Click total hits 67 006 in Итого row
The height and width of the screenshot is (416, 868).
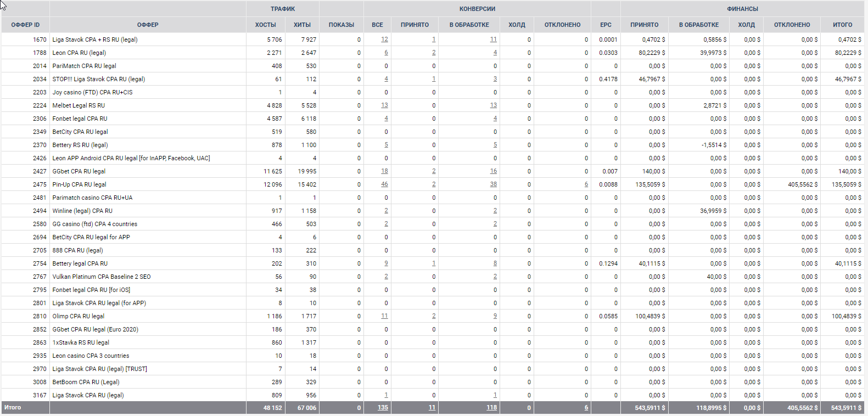pyautogui.click(x=307, y=408)
